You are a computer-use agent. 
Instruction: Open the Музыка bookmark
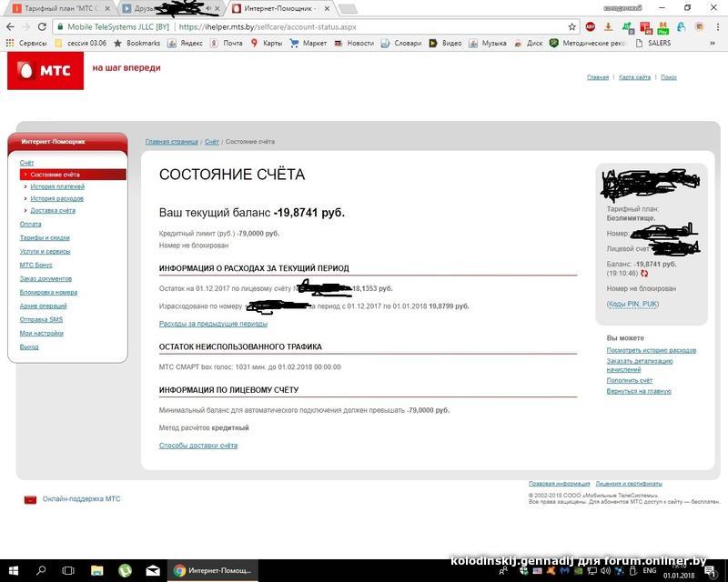coord(488,43)
